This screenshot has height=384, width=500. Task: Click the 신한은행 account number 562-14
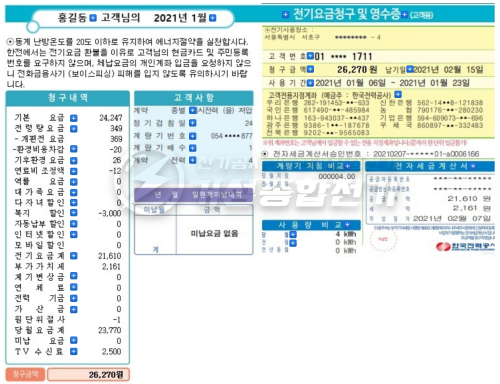450,103
